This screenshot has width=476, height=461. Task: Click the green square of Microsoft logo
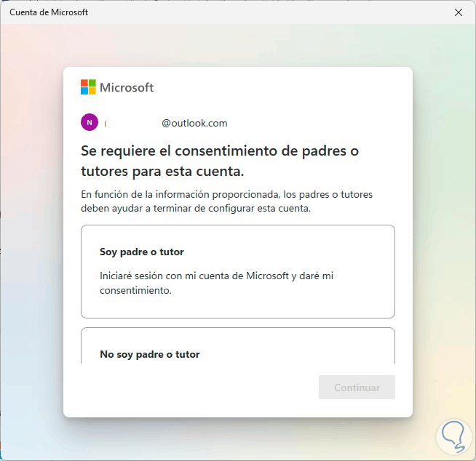[x=92, y=83]
